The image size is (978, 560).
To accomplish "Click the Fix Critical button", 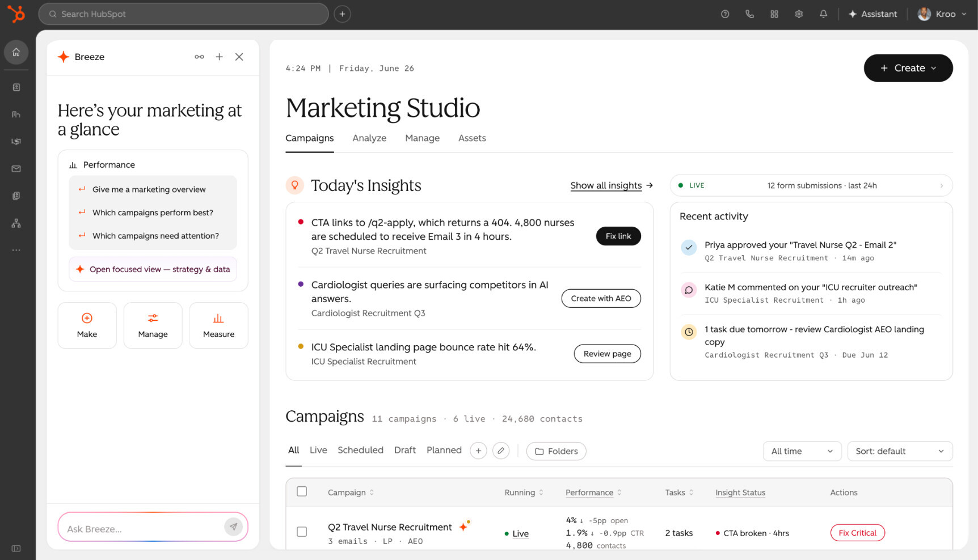I will 857,533.
